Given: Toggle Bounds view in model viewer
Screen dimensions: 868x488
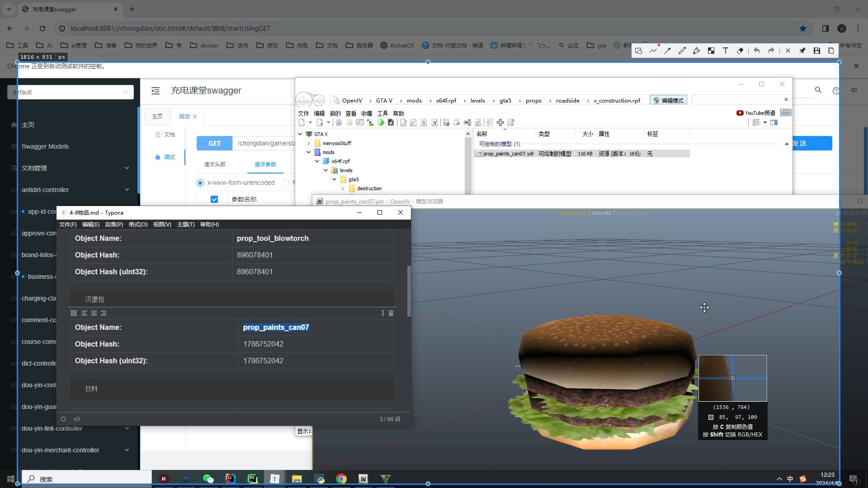Looking at the screenshot, I should point(601,213).
